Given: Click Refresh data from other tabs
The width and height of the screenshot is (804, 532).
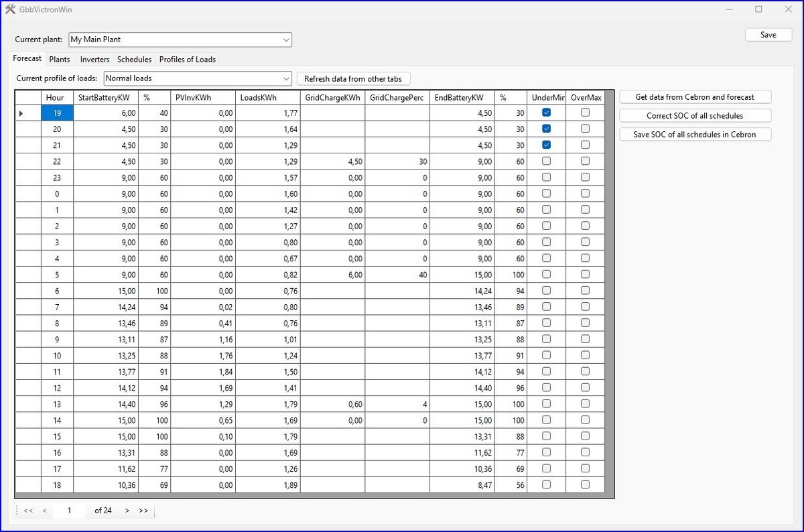Looking at the screenshot, I should coord(353,79).
